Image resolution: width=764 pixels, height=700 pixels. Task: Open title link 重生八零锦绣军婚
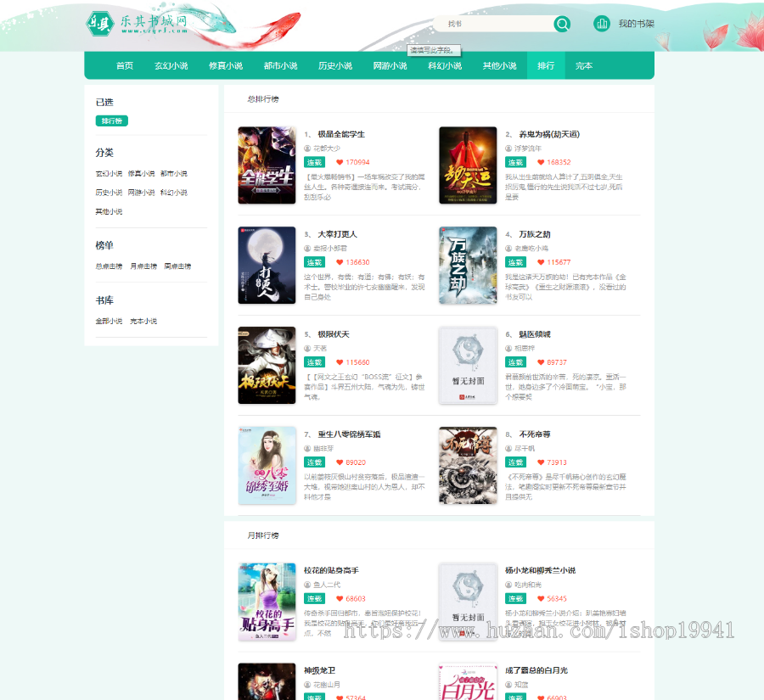(349, 434)
